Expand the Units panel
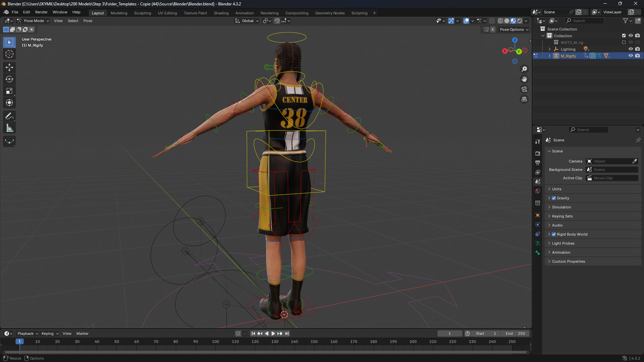This screenshot has height=362, width=644. click(x=556, y=189)
